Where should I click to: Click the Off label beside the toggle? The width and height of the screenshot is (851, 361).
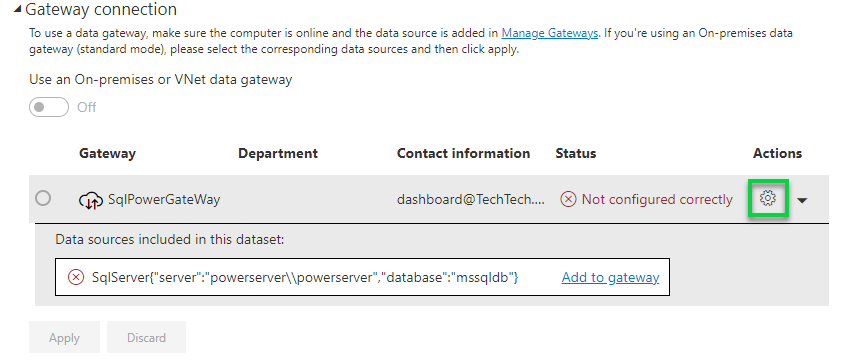pyautogui.click(x=86, y=107)
